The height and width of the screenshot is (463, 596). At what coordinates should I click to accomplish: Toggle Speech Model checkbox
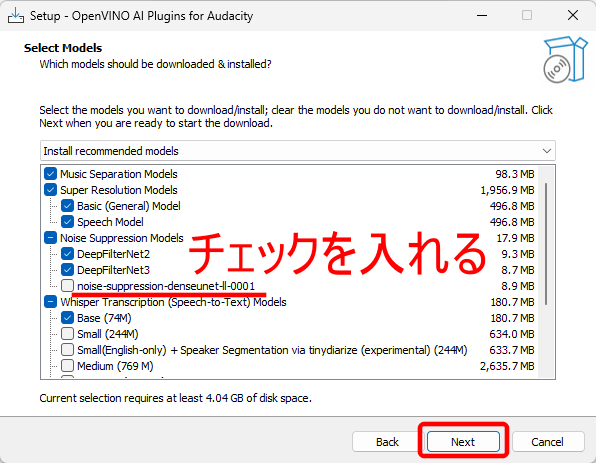tap(67, 222)
